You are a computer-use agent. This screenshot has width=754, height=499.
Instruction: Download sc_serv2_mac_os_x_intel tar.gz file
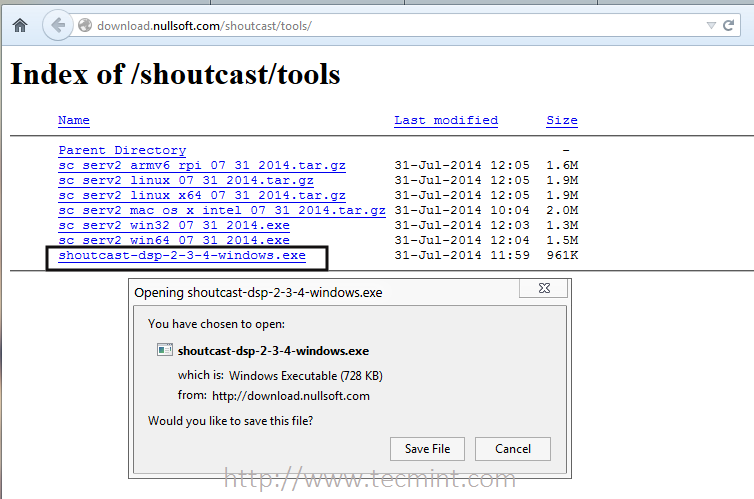(222, 210)
